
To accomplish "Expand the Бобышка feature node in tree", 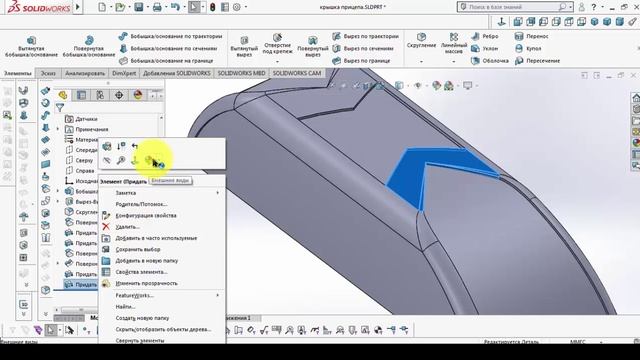I will pos(58,191).
